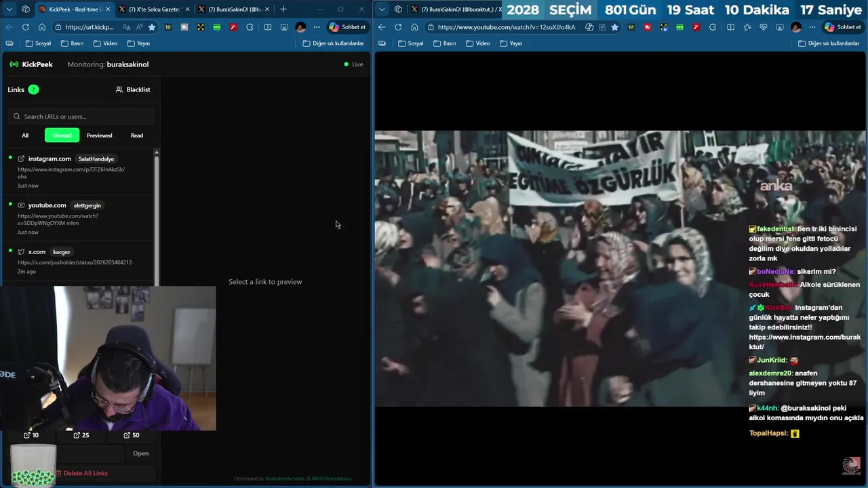Click the left browser address bar

[x=105, y=27]
